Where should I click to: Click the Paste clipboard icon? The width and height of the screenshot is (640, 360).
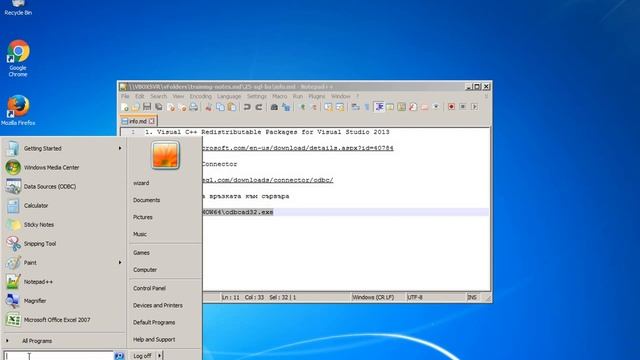tap(232, 107)
